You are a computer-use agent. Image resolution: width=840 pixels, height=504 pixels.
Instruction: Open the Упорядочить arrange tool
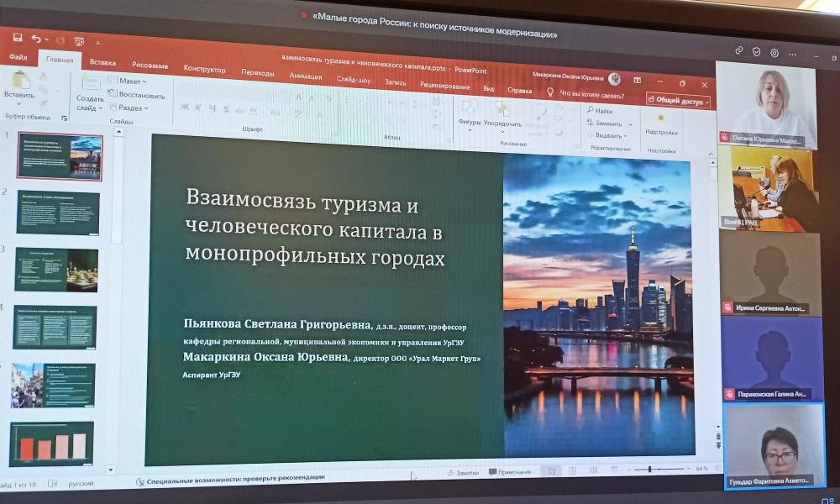pos(502,112)
